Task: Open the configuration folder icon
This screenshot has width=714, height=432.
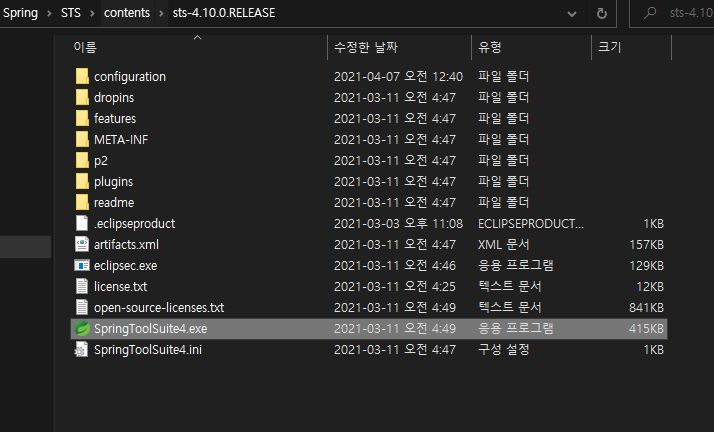Action: (x=82, y=76)
